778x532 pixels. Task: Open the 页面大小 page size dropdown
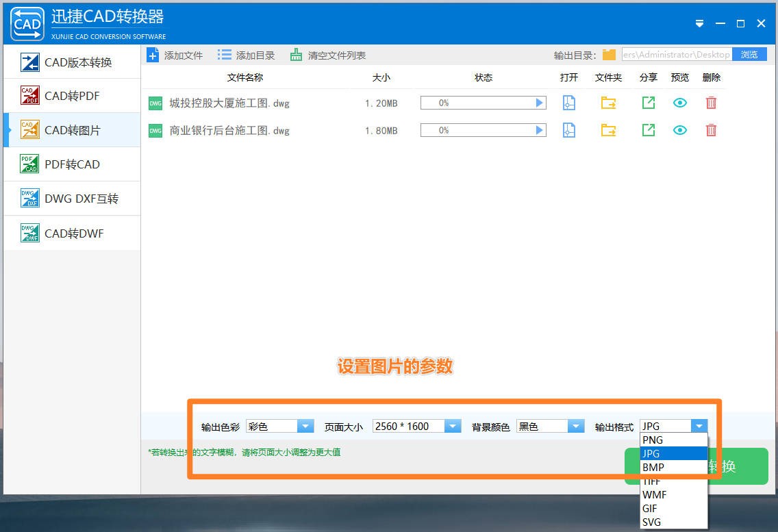[453, 426]
